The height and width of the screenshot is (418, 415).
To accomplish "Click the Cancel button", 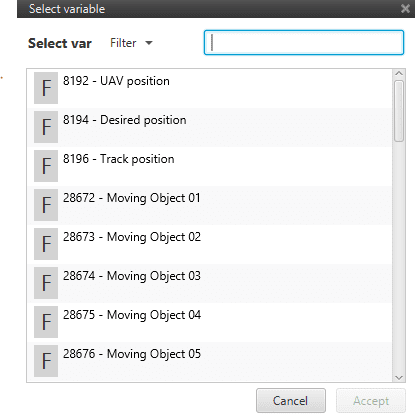I will coord(291,401).
